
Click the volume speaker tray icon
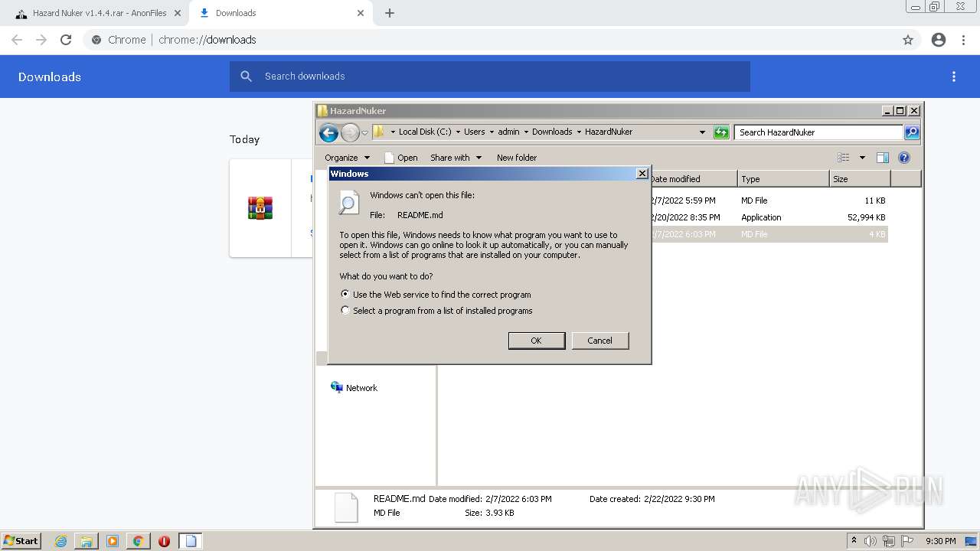tap(871, 541)
